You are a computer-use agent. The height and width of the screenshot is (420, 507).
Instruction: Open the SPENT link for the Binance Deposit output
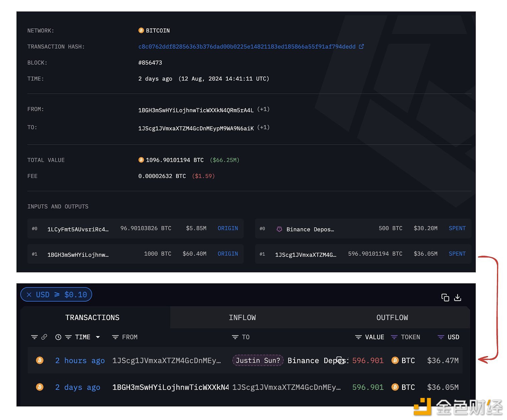click(457, 228)
